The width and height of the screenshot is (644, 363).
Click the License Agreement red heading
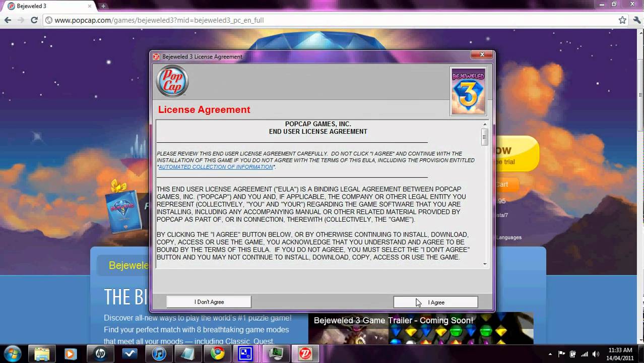[204, 110]
